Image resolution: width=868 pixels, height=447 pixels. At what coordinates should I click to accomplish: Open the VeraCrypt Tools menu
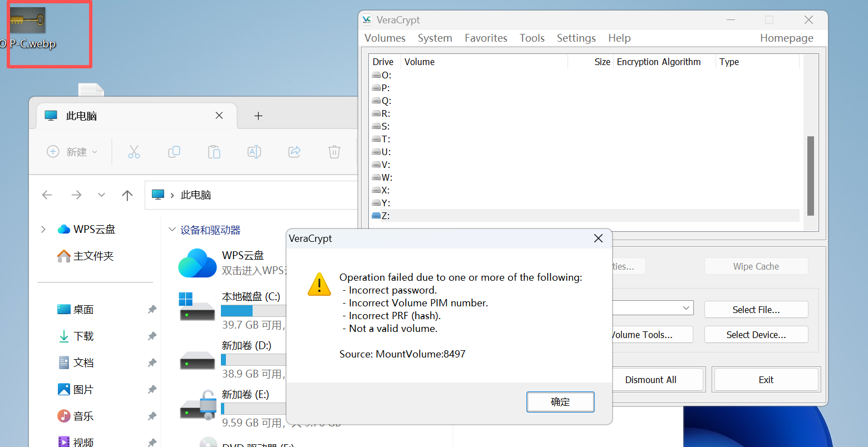532,38
